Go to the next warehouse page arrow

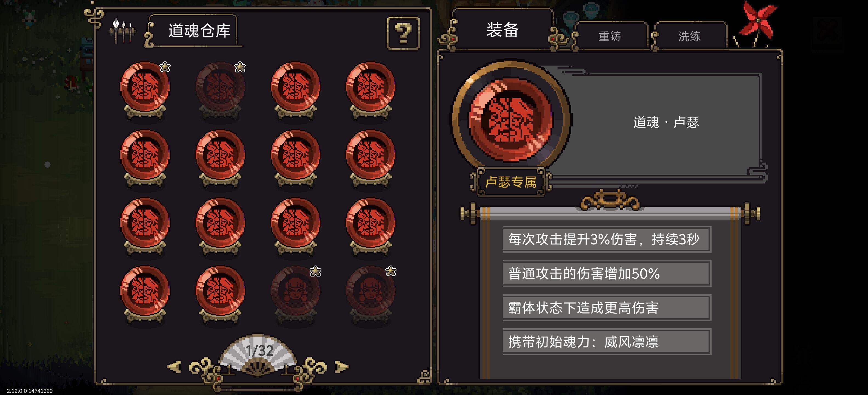pyautogui.click(x=342, y=367)
